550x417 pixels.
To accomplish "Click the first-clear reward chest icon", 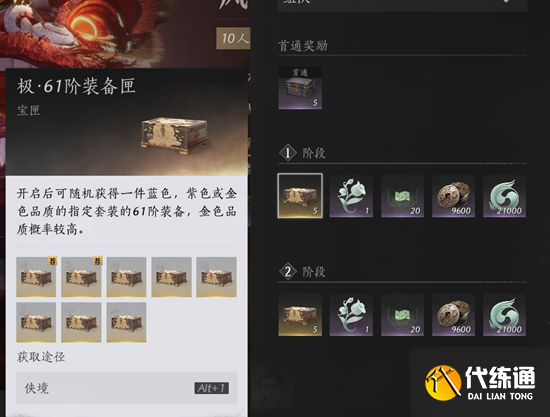I will (300, 88).
